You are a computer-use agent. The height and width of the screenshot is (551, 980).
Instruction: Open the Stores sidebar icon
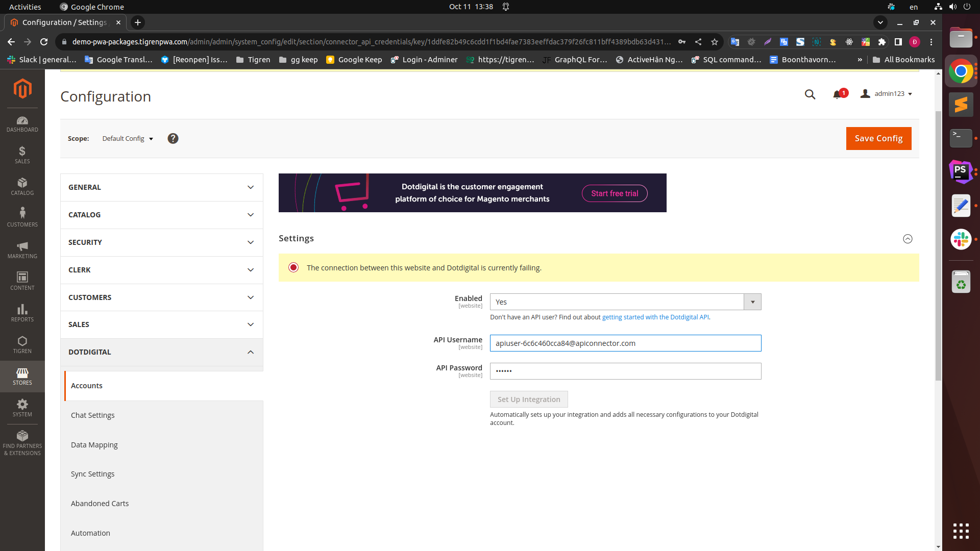(x=22, y=377)
